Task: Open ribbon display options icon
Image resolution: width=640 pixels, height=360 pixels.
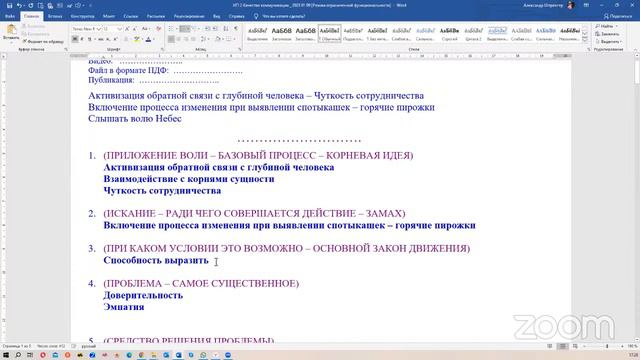Action: tap(586, 5)
